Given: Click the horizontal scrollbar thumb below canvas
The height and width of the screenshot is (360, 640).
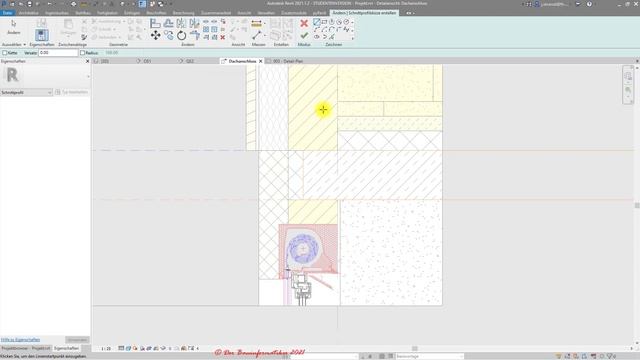Looking at the screenshot, I should pos(415,349).
